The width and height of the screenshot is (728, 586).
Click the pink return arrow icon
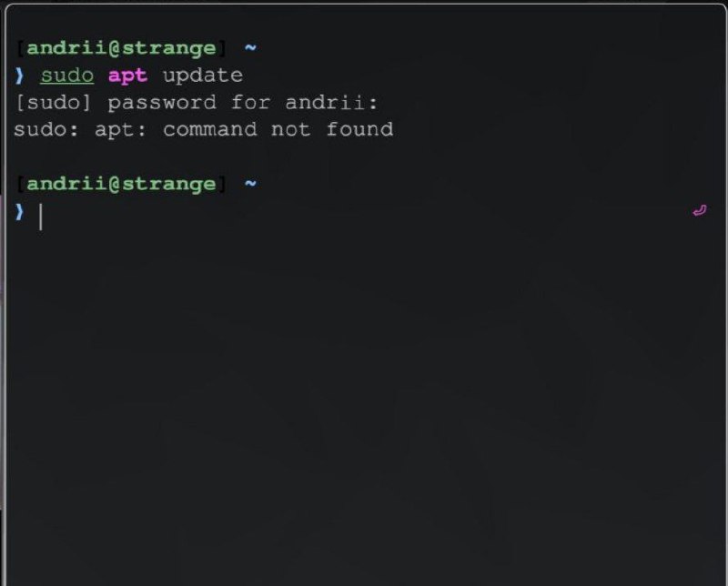(699, 211)
